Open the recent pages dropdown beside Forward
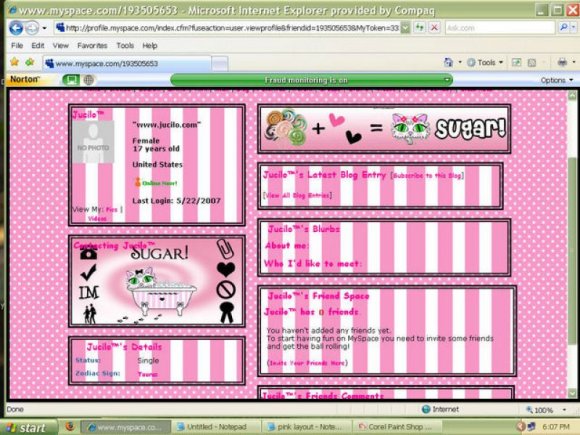580x435 pixels. pyautogui.click(x=44, y=28)
